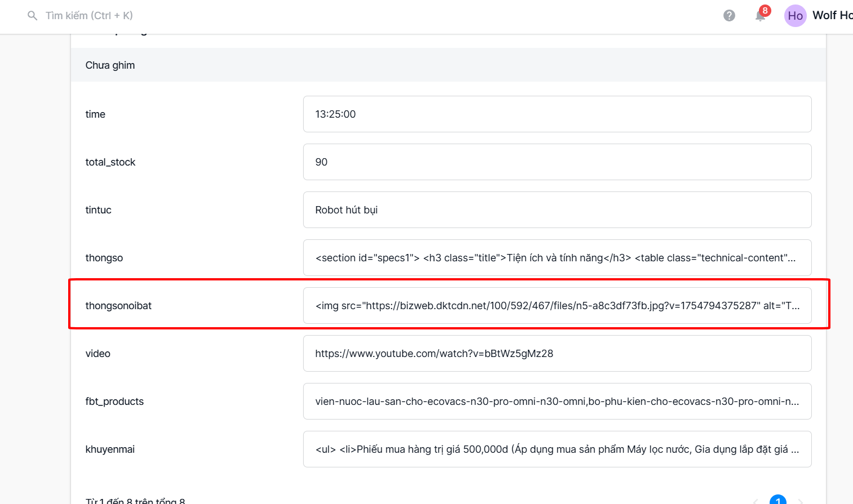This screenshot has width=853, height=504.
Task: Click the Ho user avatar
Action: pyautogui.click(x=796, y=16)
